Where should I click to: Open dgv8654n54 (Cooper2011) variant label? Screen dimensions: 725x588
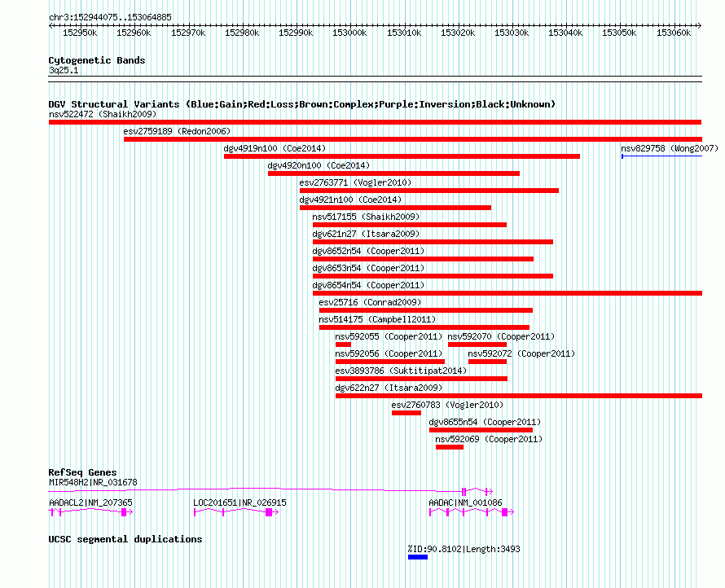368,285
